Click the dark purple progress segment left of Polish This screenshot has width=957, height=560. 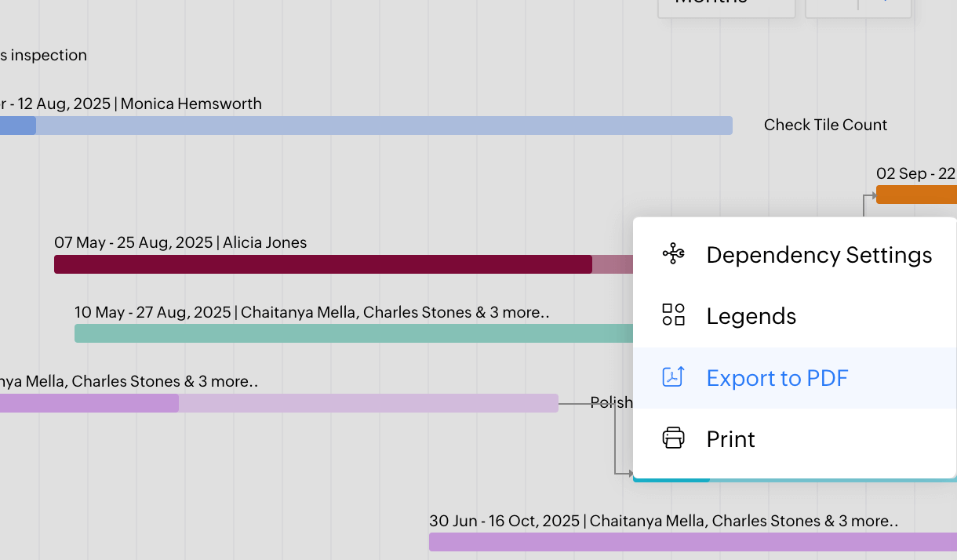89,403
